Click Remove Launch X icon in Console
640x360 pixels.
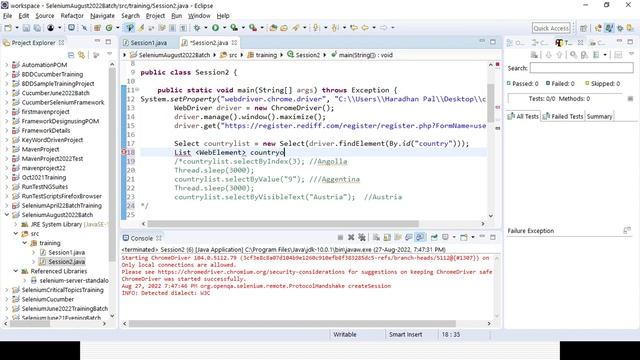pos(351,238)
